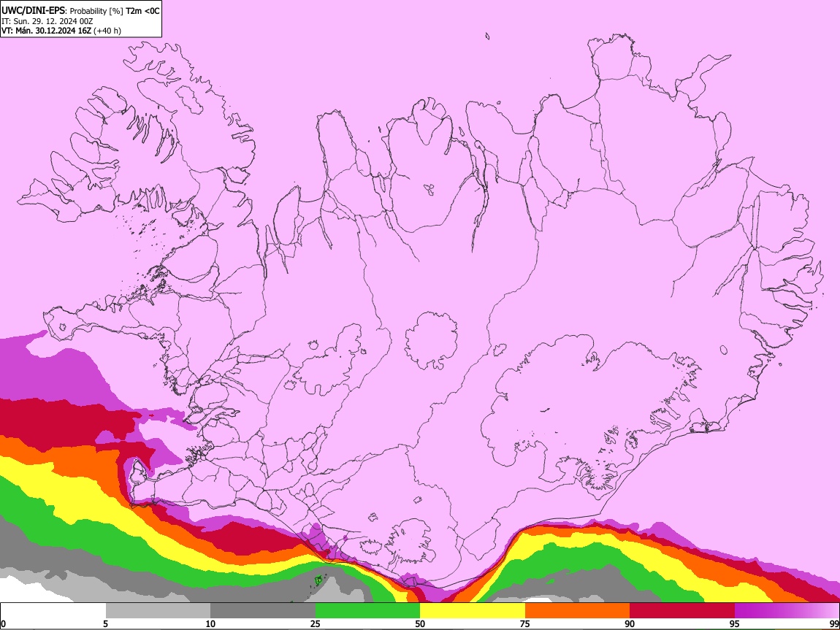Click the '95' legend tick label
Viewport: 840px width, 630px height.
(x=735, y=623)
